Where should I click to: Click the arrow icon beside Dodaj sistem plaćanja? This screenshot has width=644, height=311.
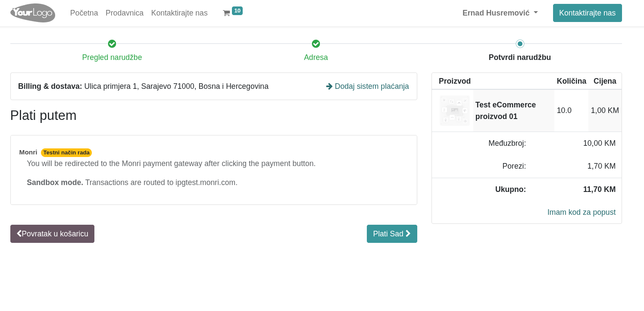coord(329,86)
